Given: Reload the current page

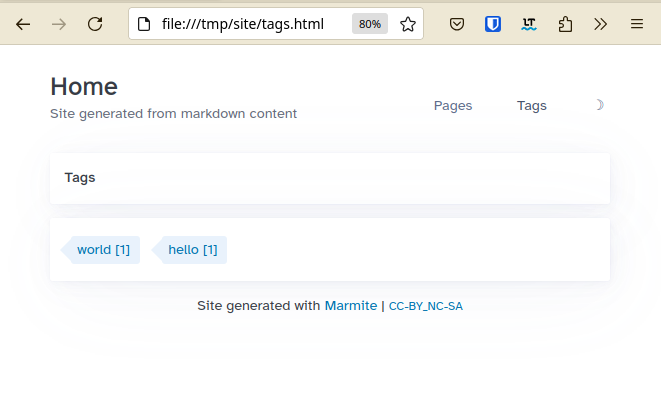Looking at the screenshot, I should (95, 24).
